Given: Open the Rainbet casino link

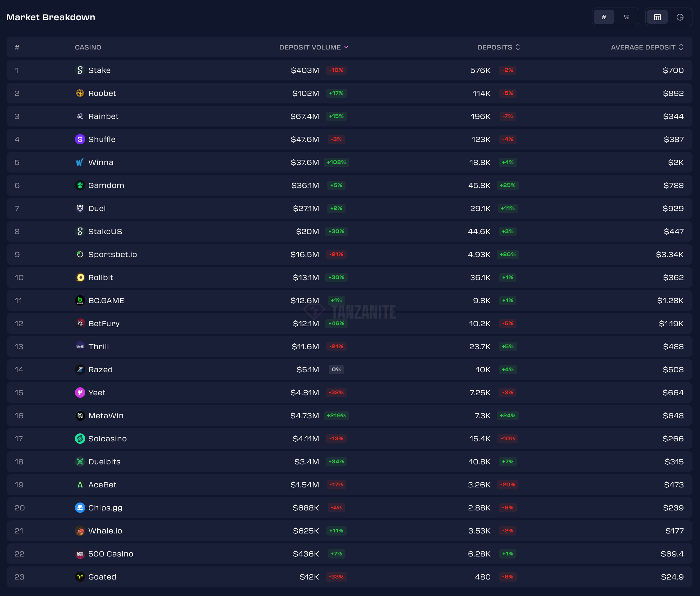Looking at the screenshot, I should (x=103, y=116).
